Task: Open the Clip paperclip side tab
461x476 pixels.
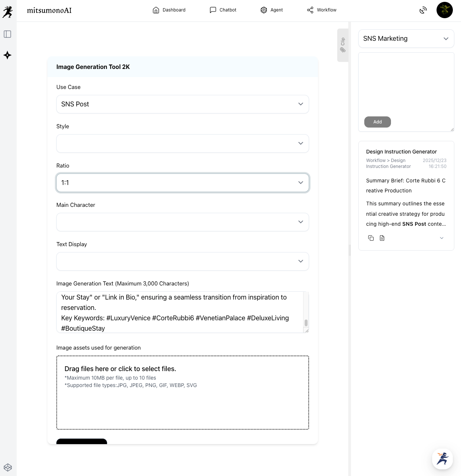Action: [x=343, y=45]
